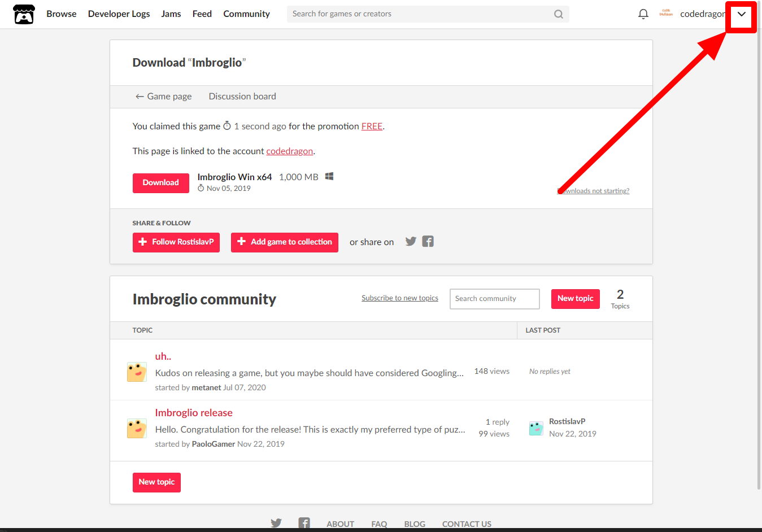Open the Discussion board tab

point(242,97)
